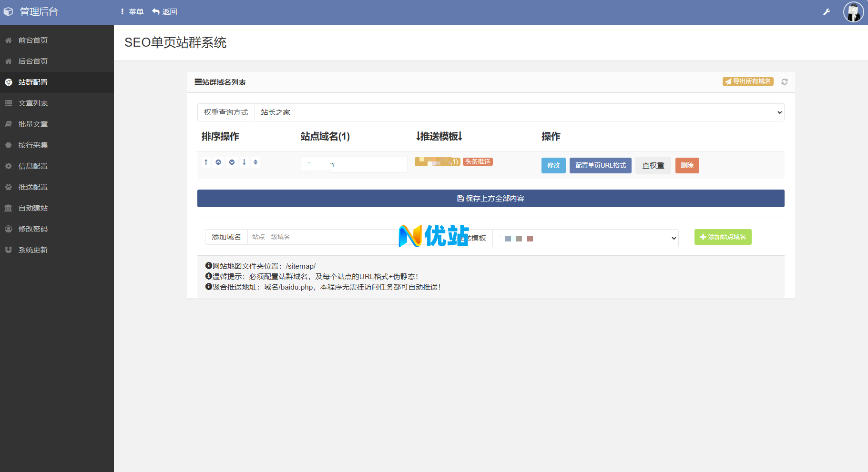Click the long down-arrow sort icon
Screen dimensions: 868x472
point(244,162)
